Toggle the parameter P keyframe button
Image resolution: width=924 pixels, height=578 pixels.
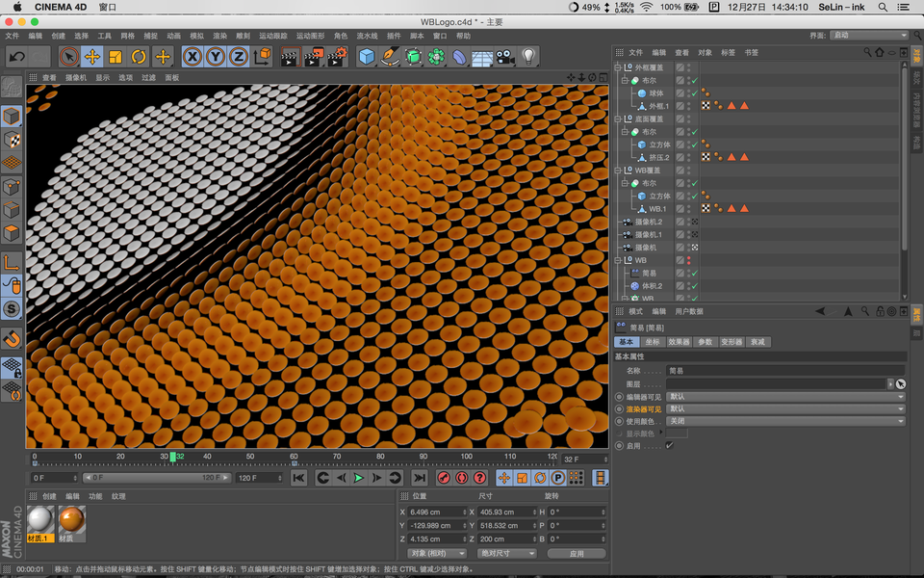click(558, 478)
